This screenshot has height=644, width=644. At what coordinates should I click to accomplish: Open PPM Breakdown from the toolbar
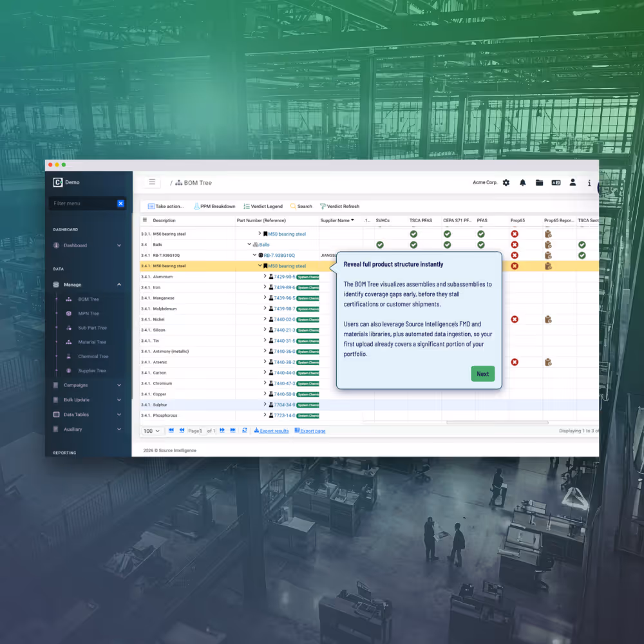coord(214,206)
